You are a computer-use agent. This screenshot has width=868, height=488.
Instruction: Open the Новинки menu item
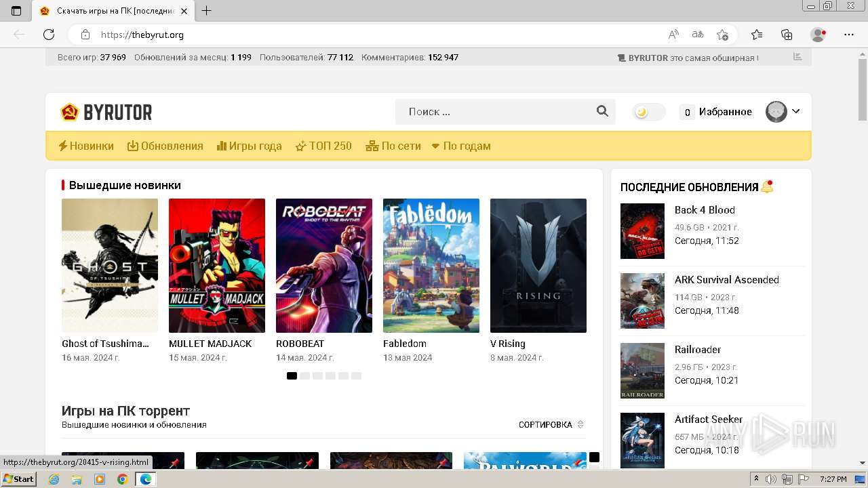[86, 146]
